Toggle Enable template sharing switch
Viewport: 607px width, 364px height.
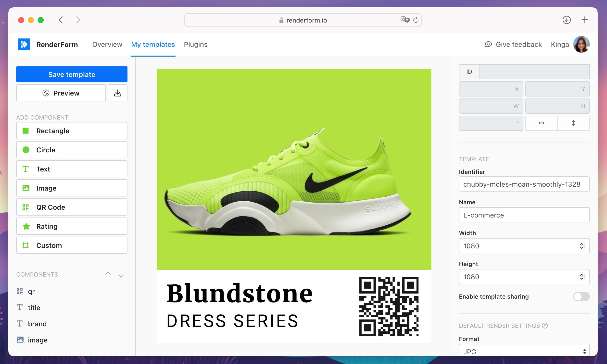pos(581,297)
